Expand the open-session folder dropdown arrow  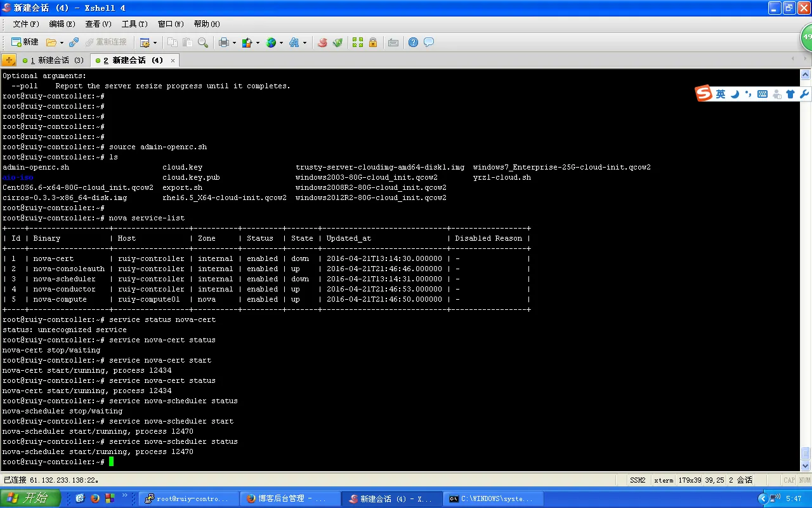coord(62,43)
